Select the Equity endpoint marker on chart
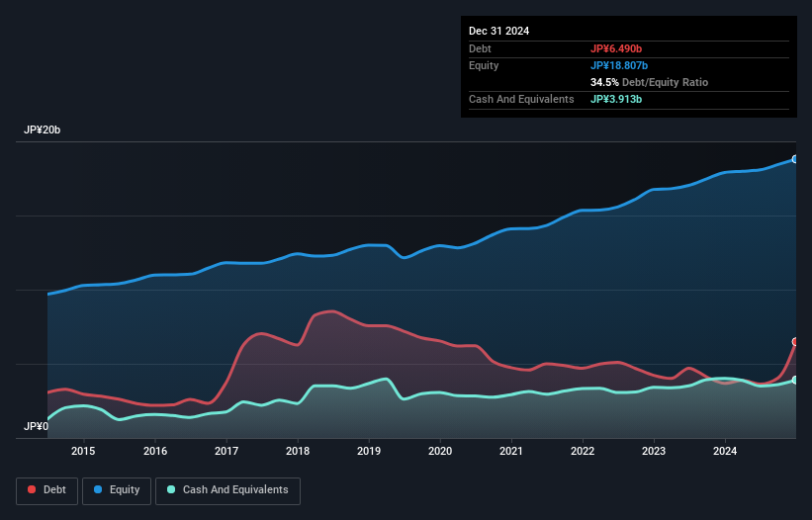The height and width of the screenshot is (520, 812). [795, 159]
